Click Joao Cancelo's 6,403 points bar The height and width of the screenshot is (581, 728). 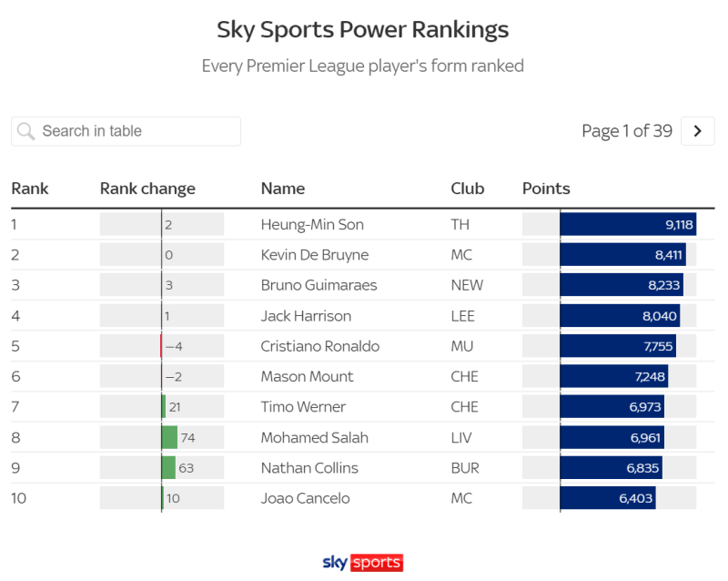coord(607,498)
